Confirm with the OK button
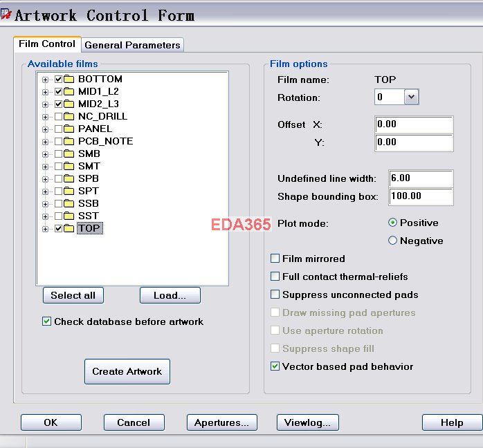Screen dimensions: 483x448 tap(51, 422)
